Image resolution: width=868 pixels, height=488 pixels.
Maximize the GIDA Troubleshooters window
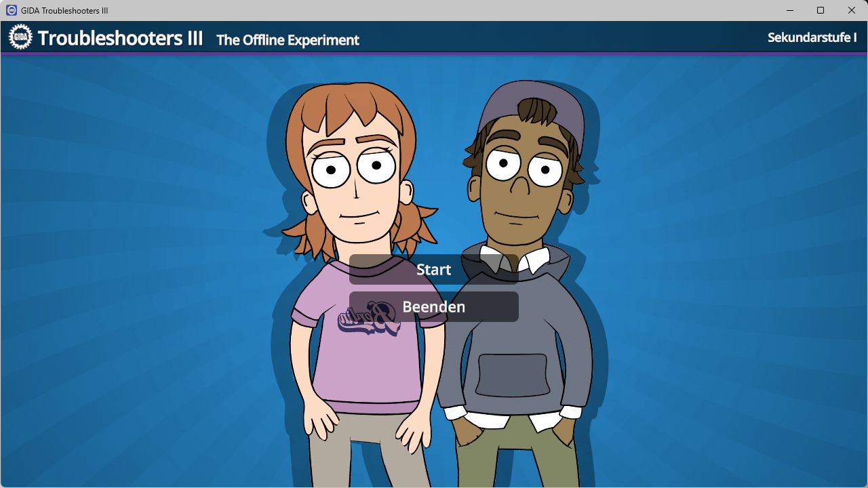coord(821,10)
